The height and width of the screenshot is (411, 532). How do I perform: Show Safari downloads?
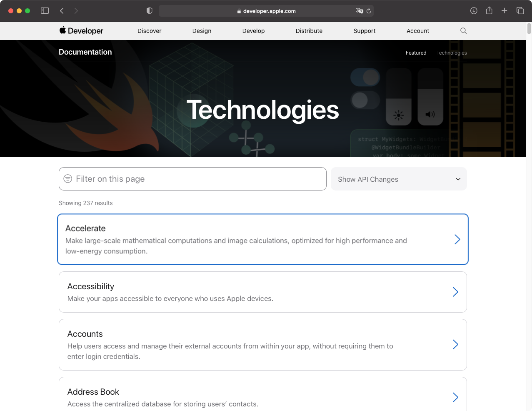pyautogui.click(x=474, y=11)
